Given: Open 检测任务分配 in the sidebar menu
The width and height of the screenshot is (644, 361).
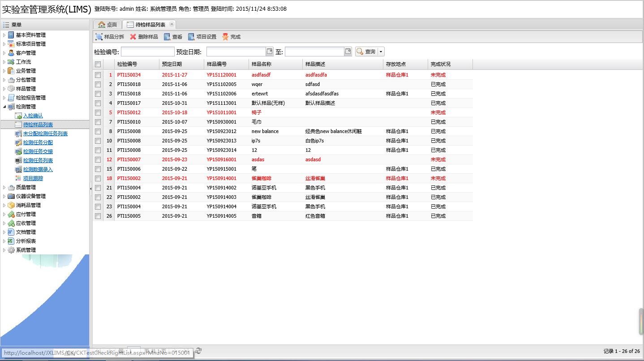Looking at the screenshot, I should (38, 142).
